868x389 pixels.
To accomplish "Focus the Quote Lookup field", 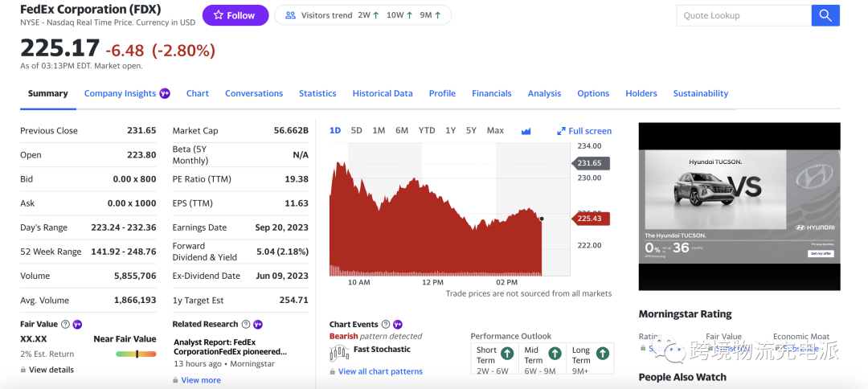I will pyautogui.click(x=743, y=15).
